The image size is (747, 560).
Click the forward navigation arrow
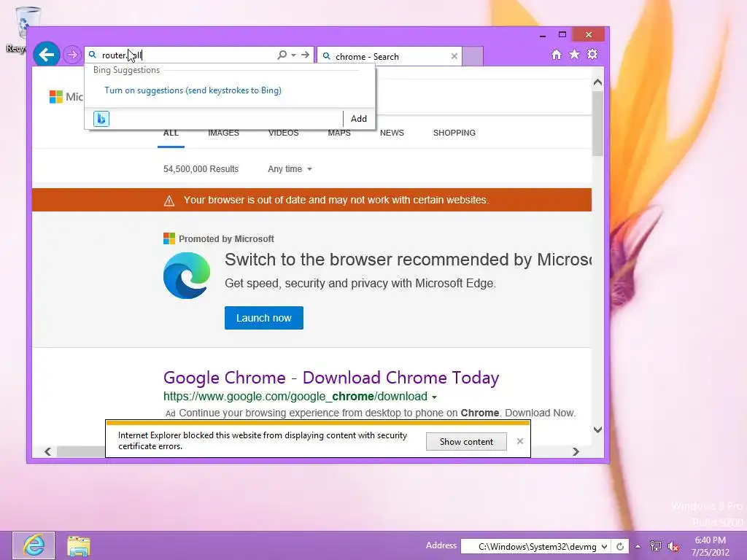click(72, 55)
